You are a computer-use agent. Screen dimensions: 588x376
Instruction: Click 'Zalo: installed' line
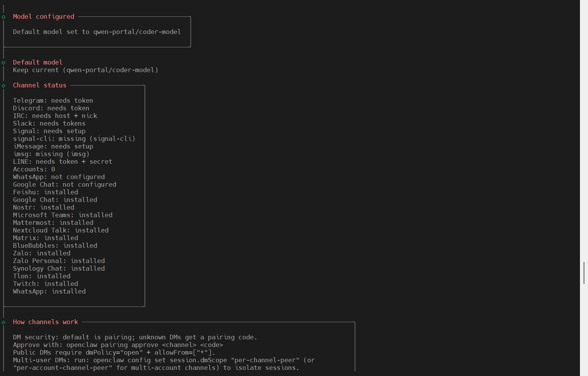42,253
